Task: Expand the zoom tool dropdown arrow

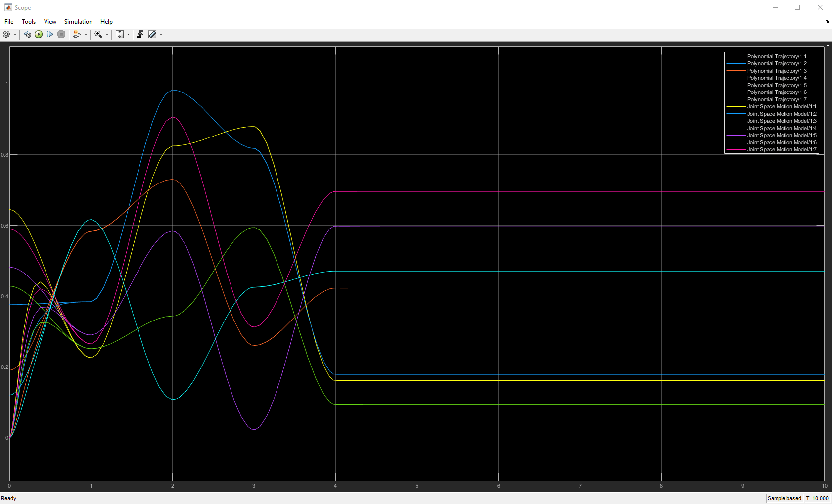Action: tap(106, 34)
